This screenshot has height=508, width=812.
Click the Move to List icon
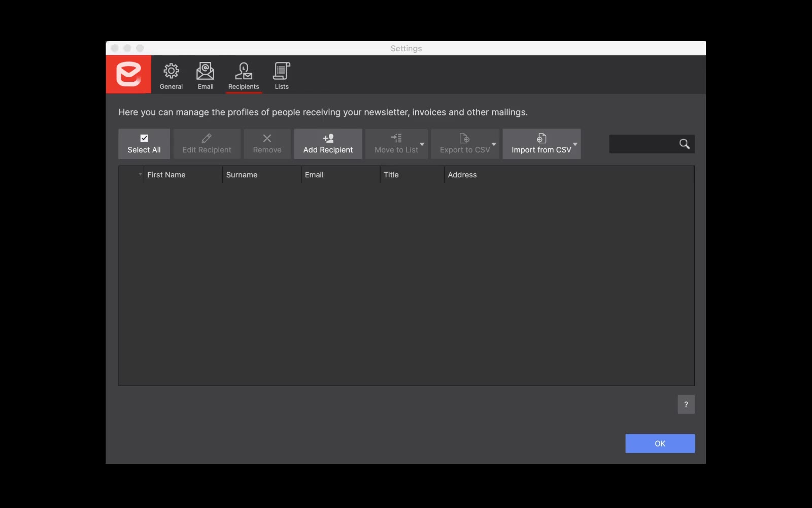pyautogui.click(x=395, y=138)
